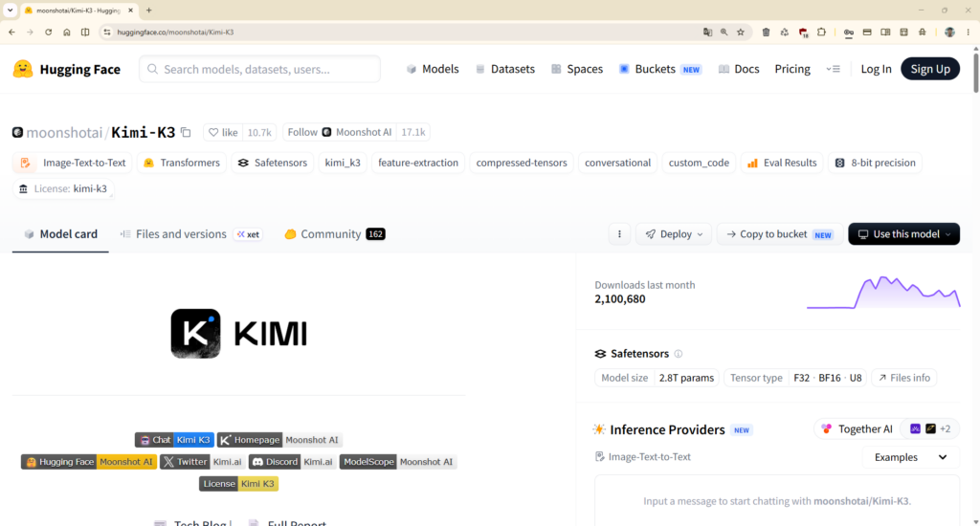Screen dimensions: 980x526
Task: Click the Kimi logo image
Action: tap(238, 334)
